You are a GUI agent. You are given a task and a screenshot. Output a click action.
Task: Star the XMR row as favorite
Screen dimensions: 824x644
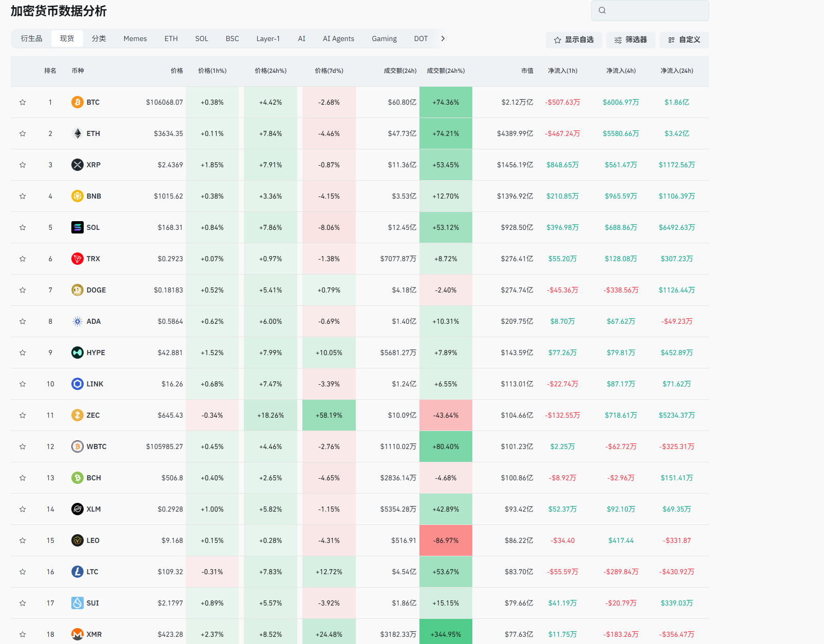pyautogui.click(x=23, y=634)
